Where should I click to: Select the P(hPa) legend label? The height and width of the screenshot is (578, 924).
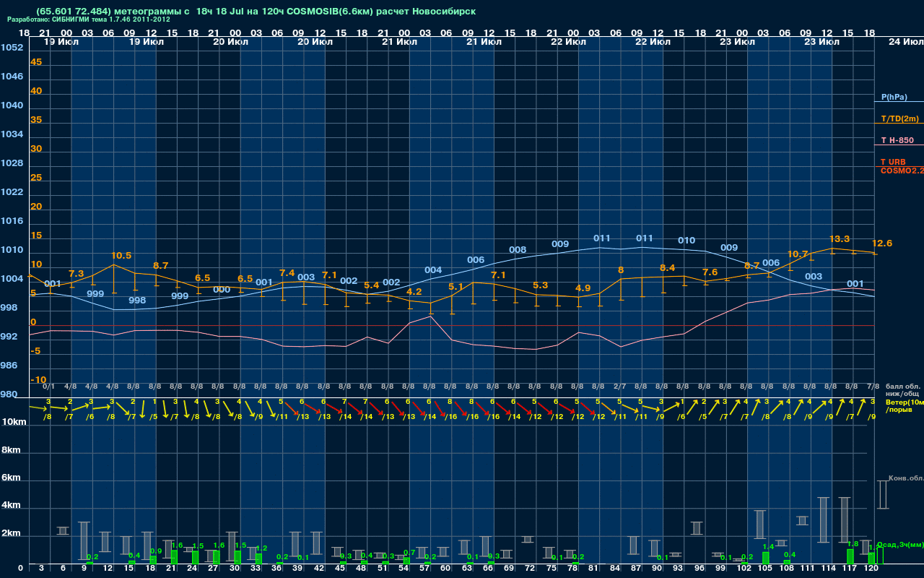[x=894, y=97]
